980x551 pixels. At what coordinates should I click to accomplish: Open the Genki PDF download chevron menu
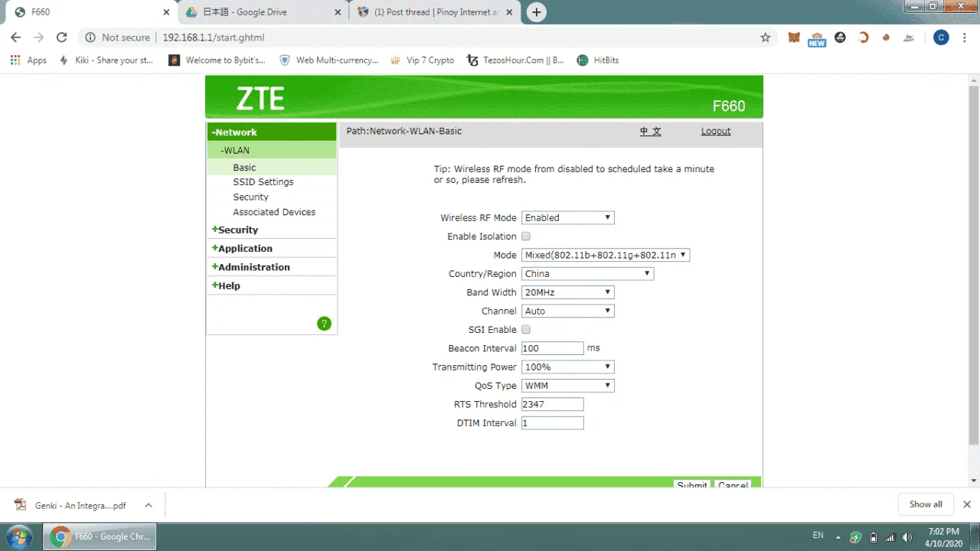149,505
